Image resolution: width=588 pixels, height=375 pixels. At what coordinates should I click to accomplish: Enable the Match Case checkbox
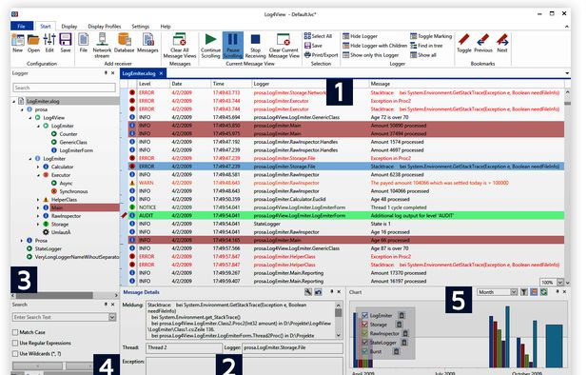[x=15, y=332]
